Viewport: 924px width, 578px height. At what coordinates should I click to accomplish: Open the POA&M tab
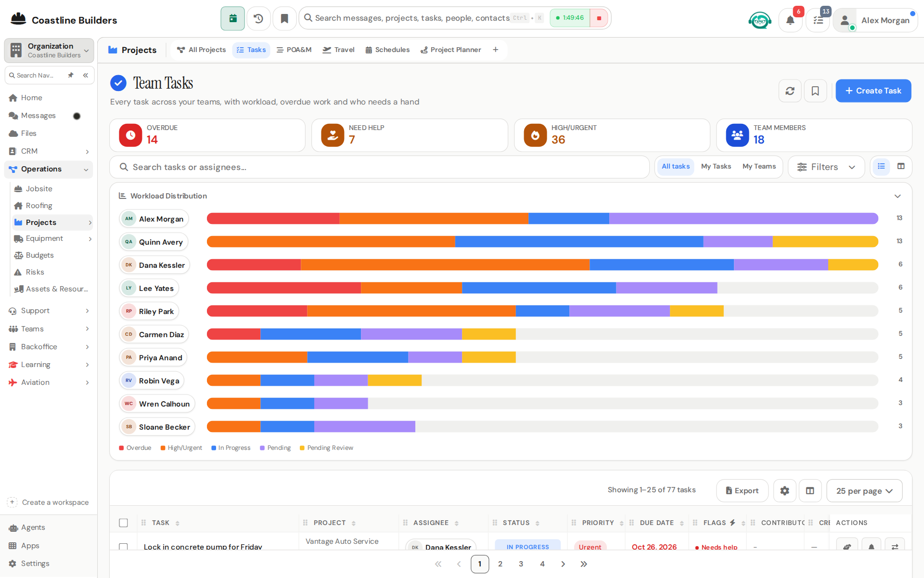click(294, 50)
